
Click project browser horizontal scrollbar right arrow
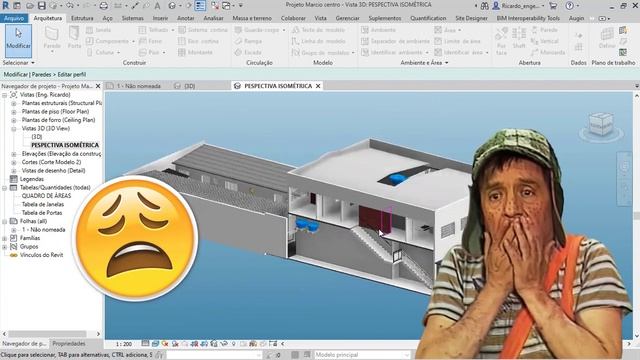click(98, 334)
